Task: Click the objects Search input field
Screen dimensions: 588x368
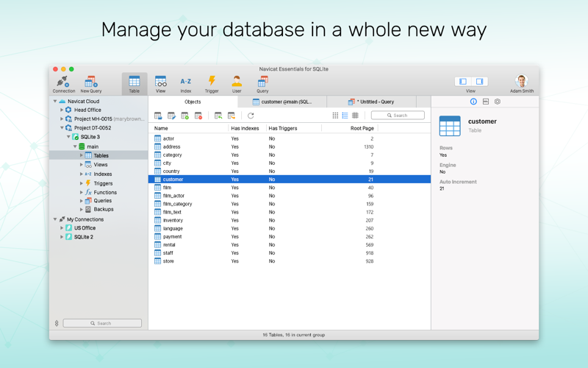Action: (398, 116)
